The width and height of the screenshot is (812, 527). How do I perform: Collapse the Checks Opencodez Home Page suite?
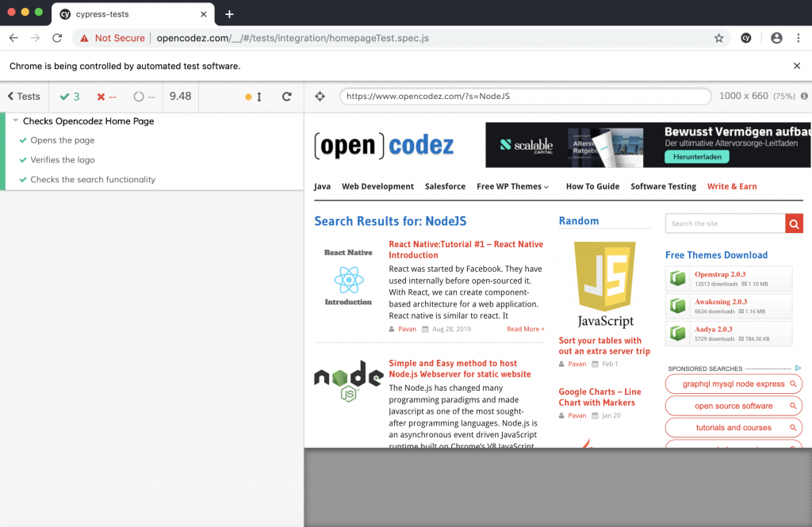[x=16, y=120]
